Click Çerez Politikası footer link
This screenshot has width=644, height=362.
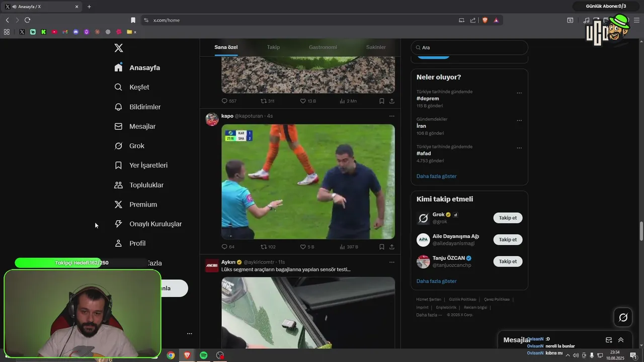[497, 300]
